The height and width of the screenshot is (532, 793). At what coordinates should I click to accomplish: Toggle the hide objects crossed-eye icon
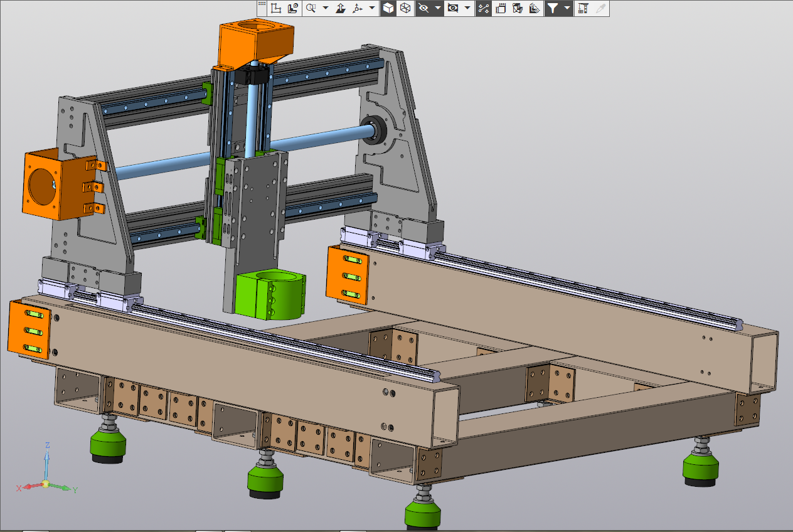click(x=423, y=9)
